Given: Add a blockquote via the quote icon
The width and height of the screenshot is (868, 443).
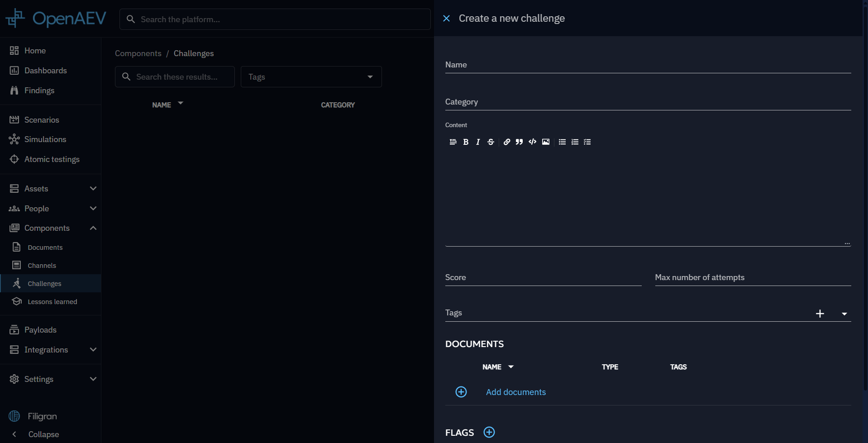Looking at the screenshot, I should tap(519, 142).
